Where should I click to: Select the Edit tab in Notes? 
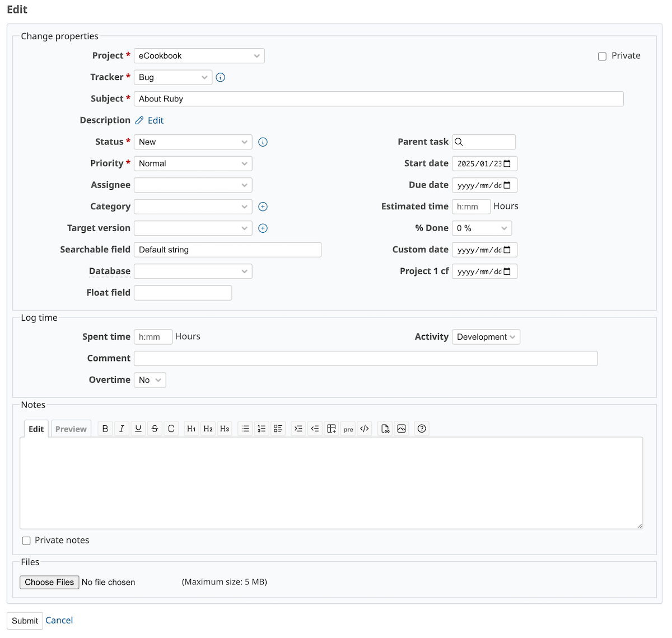pos(36,429)
